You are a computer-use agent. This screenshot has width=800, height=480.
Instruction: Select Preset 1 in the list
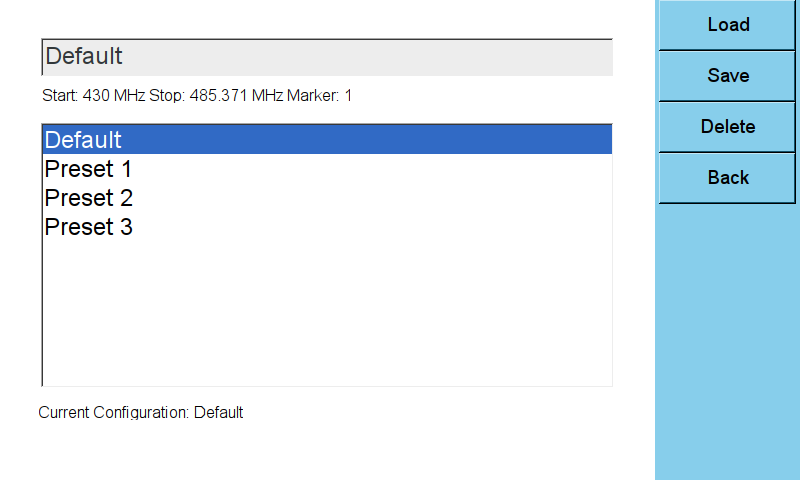(x=327, y=169)
